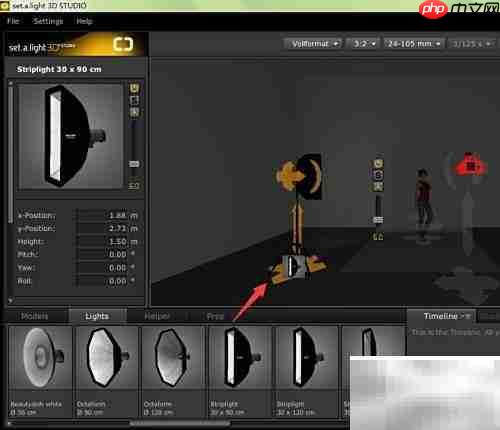
Task: Click the icon below the viewport overlay slider
Action: 378,236
